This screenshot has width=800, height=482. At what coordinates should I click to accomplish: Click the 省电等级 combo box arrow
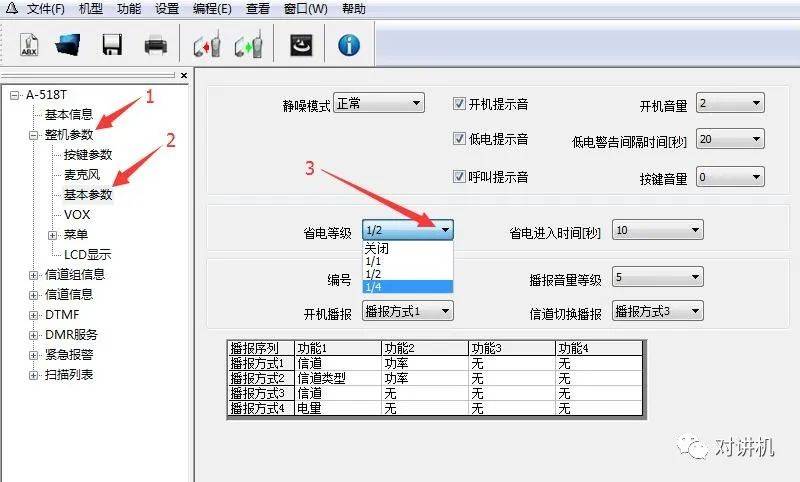click(445, 230)
